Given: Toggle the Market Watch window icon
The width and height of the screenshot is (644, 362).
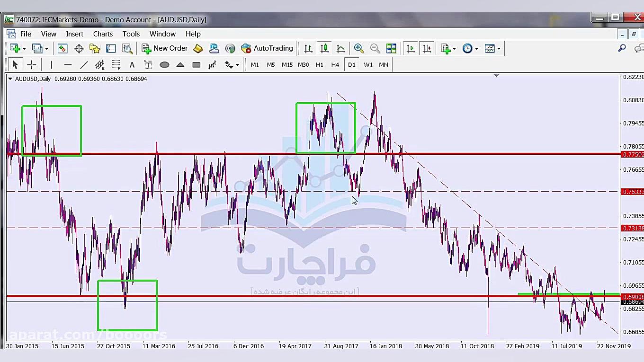Looking at the screenshot, I should pos(63,48).
